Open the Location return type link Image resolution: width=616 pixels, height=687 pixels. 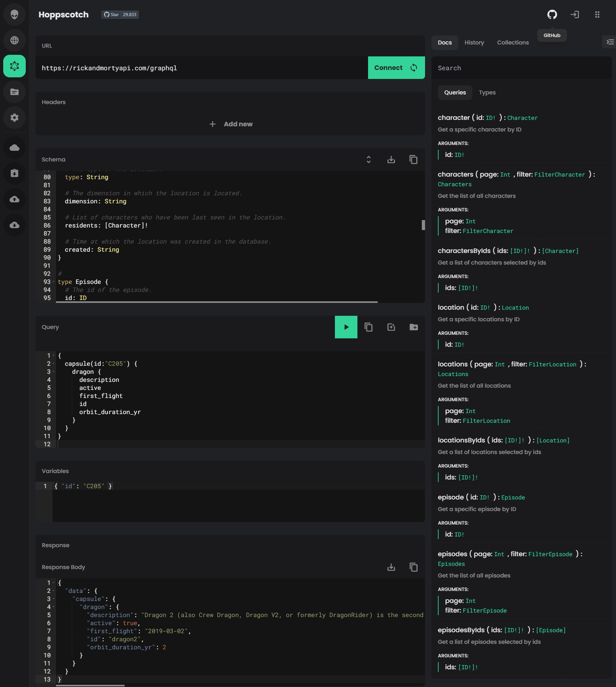[x=515, y=308]
